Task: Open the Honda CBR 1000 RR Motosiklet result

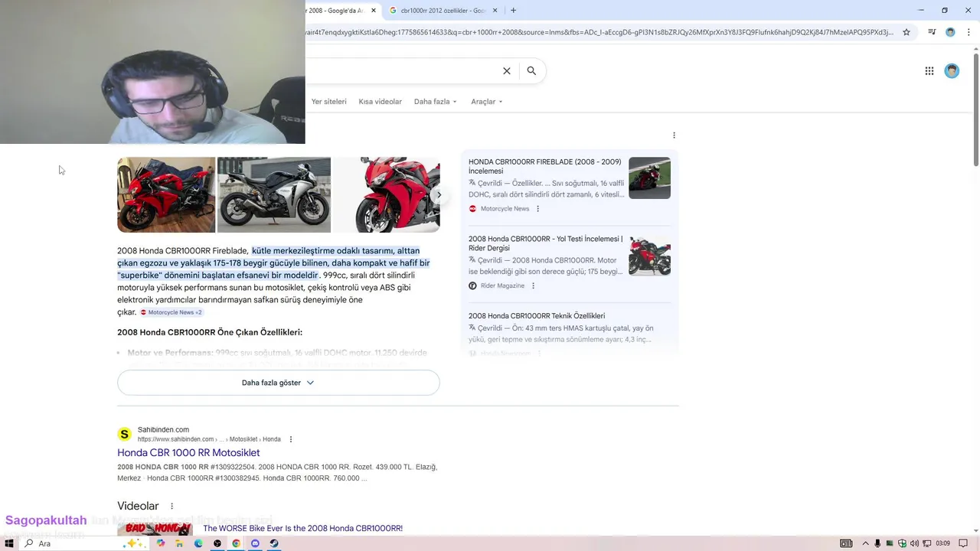Action: 188,452
